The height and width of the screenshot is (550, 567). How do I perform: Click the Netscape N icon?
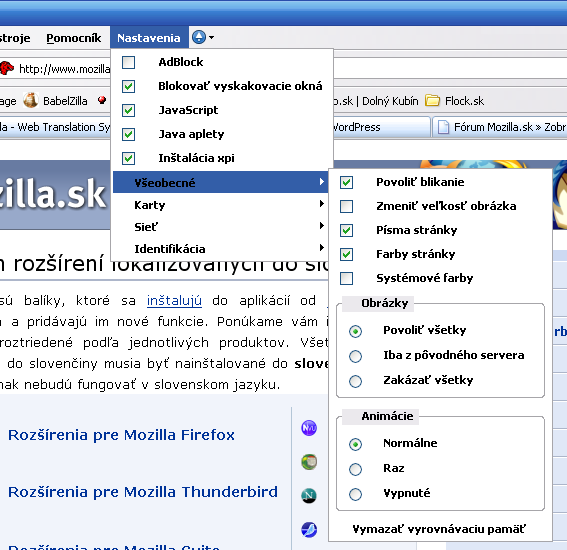309,495
